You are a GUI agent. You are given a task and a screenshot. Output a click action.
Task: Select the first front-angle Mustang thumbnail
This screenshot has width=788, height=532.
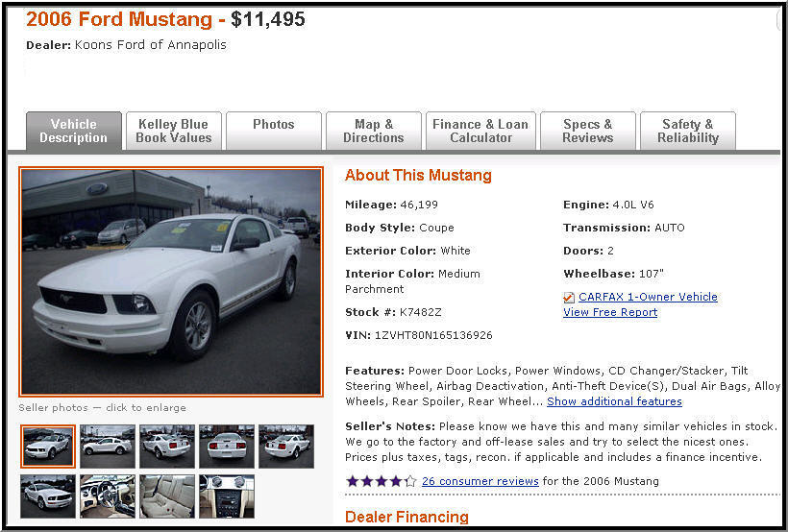[x=48, y=447]
